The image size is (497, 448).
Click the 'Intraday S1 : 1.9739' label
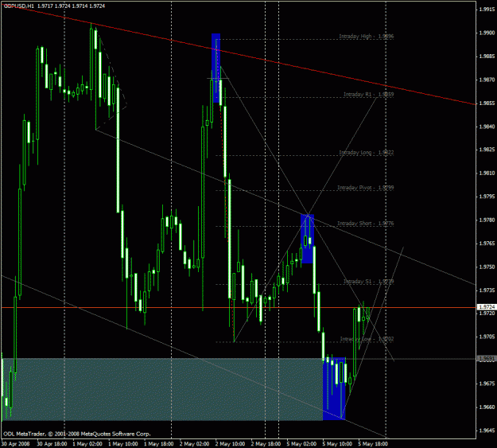click(368, 282)
